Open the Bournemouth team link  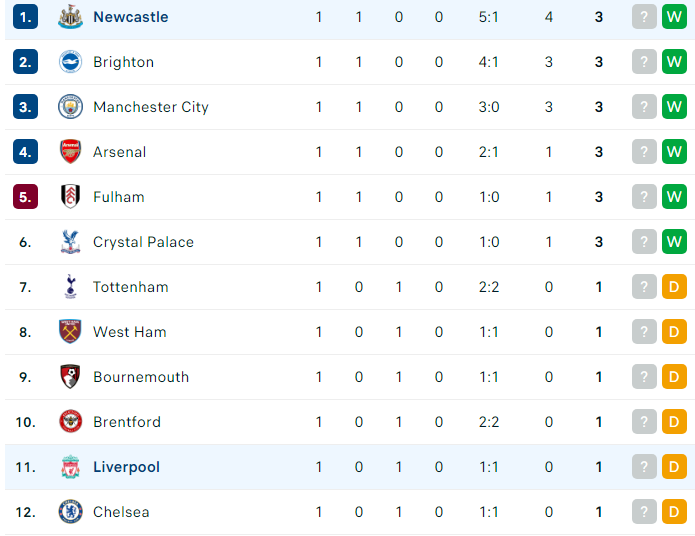point(141,377)
